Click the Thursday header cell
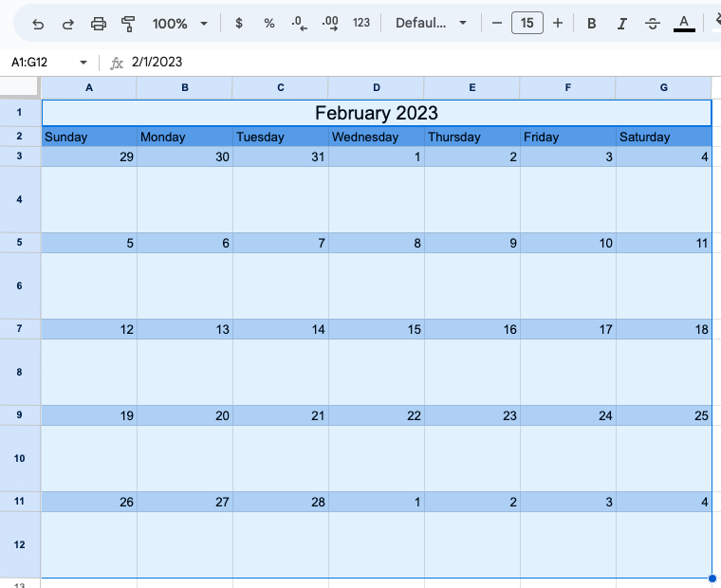This screenshot has height=588, width=721. pos(472,137)
